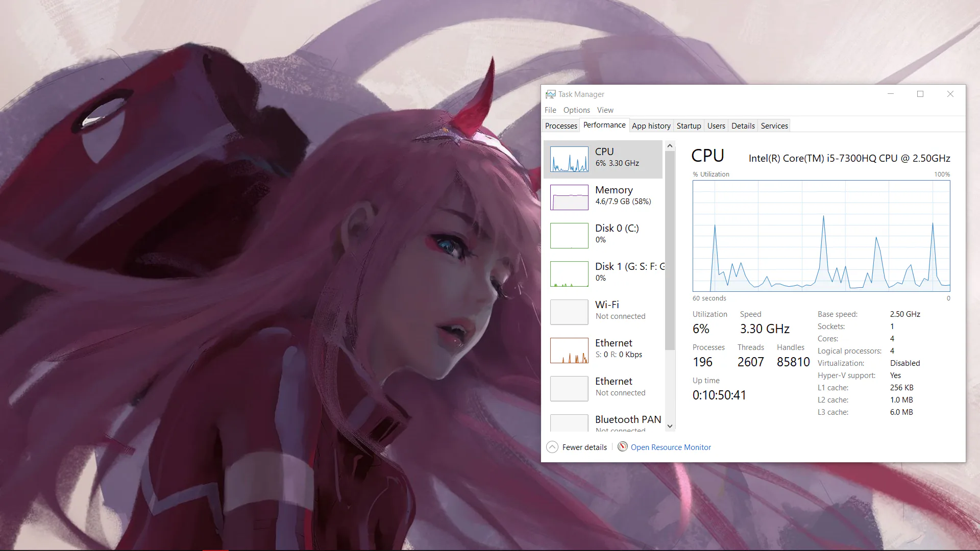Select the Bluetooth PAN thumbnail
980x551 pixels.
[569, 423]
